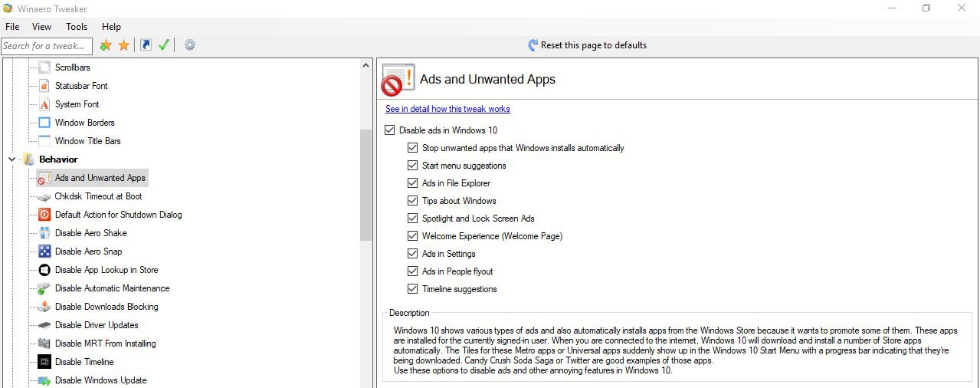Click the Statusbar Font item icon
Screen dimensions: 980x388
point(44,86)
